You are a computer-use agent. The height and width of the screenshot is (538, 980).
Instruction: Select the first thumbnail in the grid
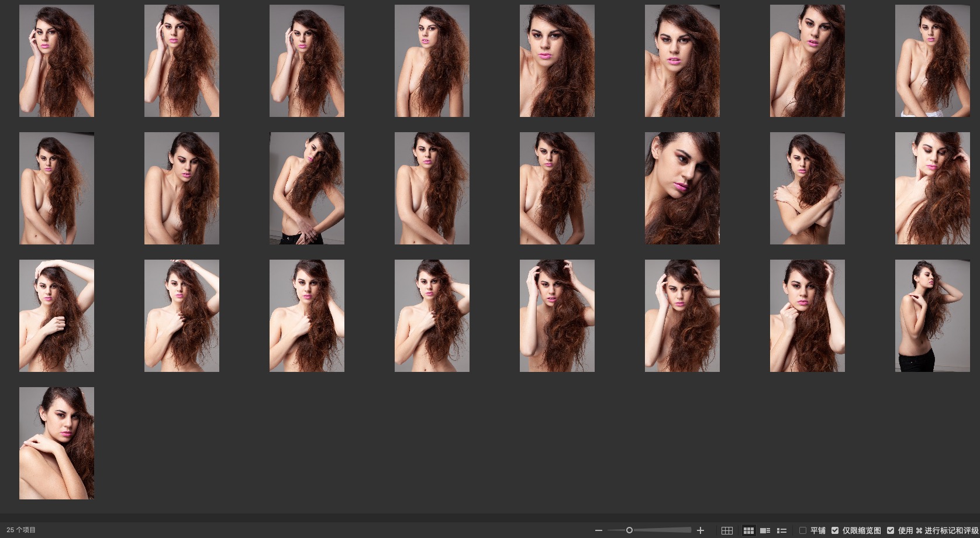click(57, 61)
